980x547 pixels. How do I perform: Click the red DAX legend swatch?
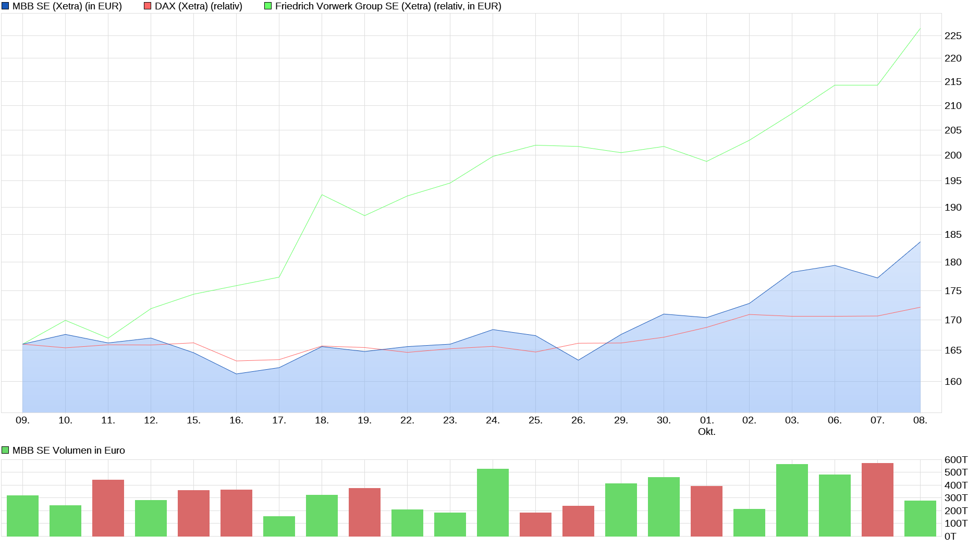coord(148,6)
